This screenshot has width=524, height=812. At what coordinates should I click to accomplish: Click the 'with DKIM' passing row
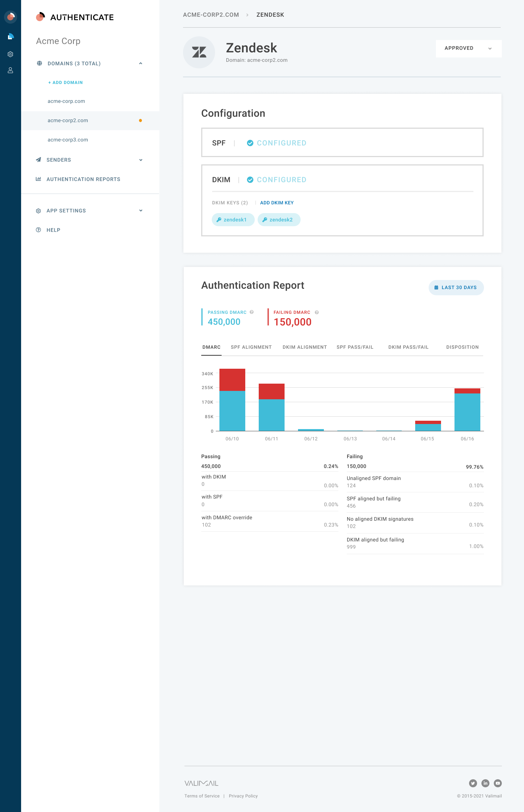pyautogui.click(x=270, y=481)
